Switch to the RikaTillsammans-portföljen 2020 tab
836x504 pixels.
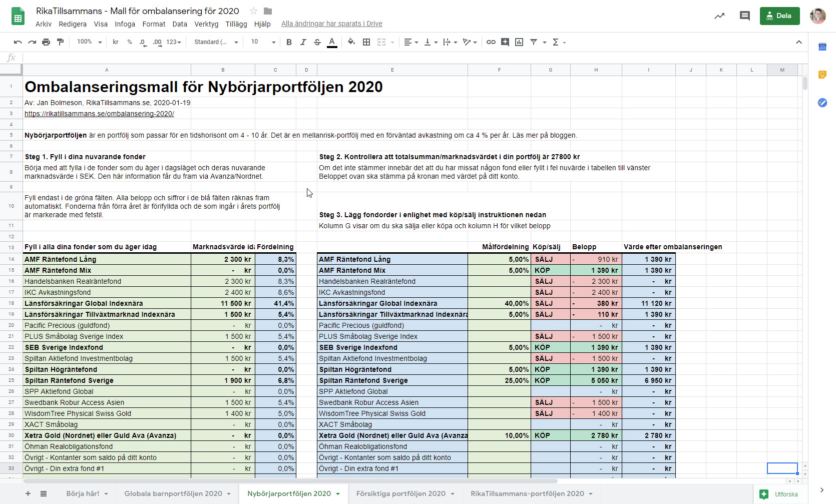pyautogui.click(x=527, y=493)
